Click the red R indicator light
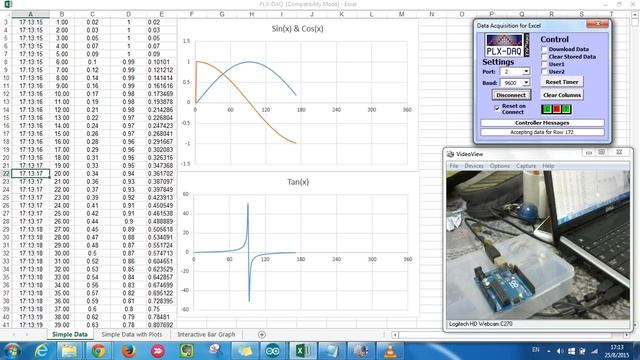Viewport: 640px width, 360px height. click(x=556, y=109)
